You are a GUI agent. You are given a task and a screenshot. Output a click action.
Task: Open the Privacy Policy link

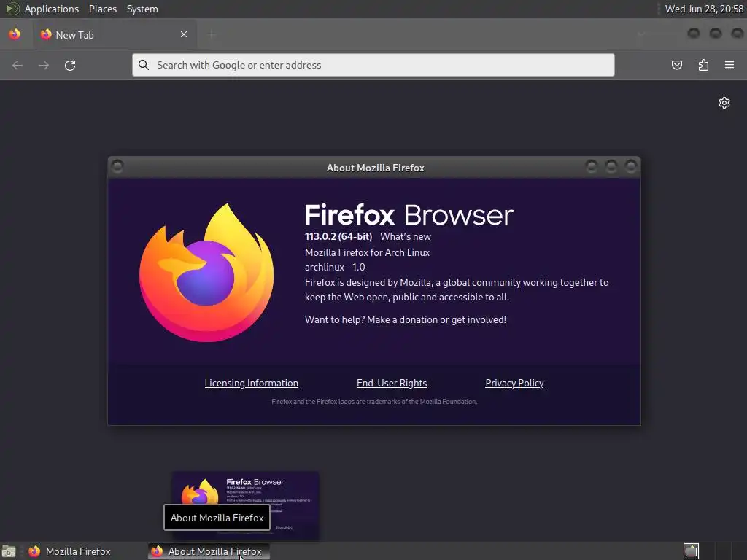click(x=514, y=383)
